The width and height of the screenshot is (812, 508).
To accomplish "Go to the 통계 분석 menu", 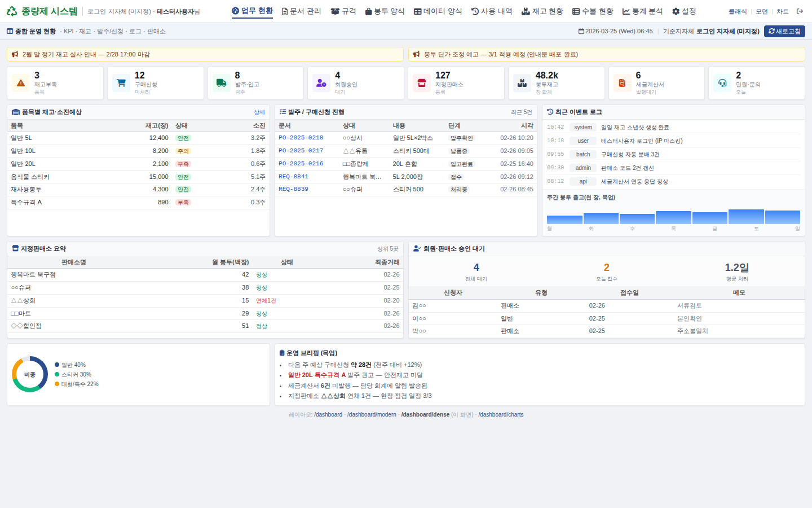I will click(x=642, y=11).
